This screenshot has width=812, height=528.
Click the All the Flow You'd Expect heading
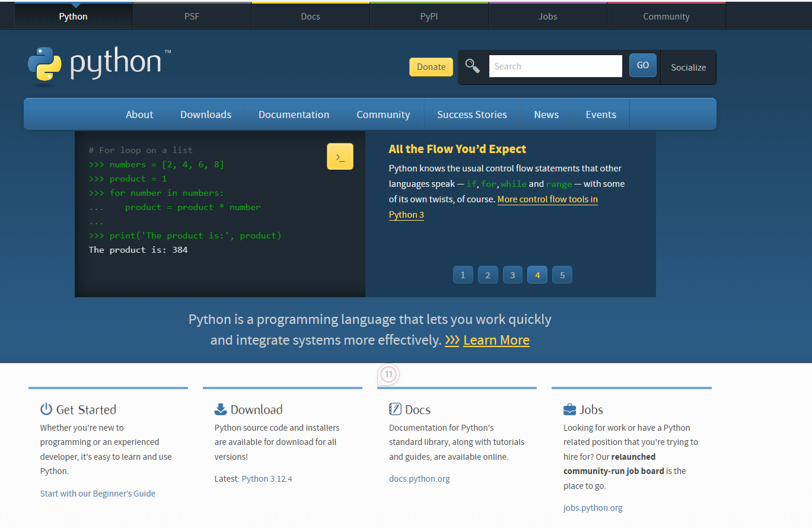(x=457, y=149)
